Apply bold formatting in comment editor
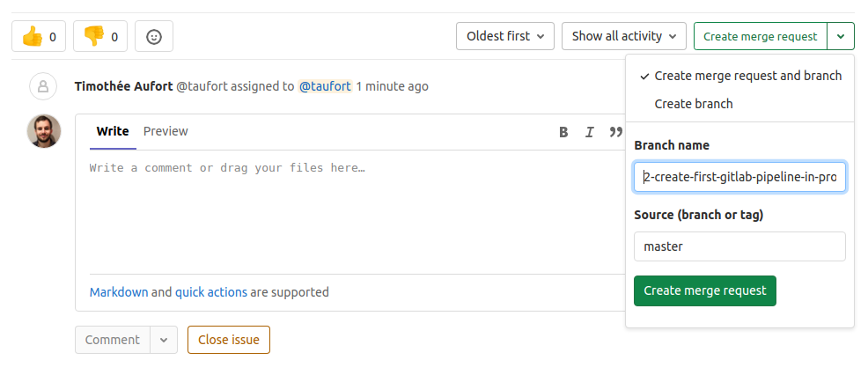The image size is (868, 382). click(563, 132)
